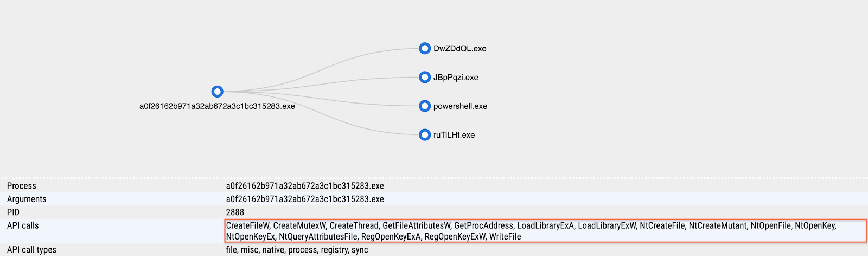Click the API call types row label

pos(31,250)
